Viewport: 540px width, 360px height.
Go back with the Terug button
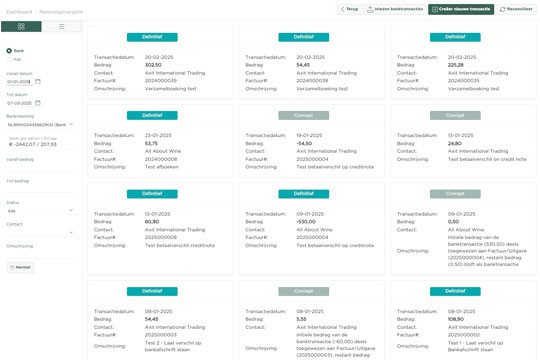[x=349, y=9]
